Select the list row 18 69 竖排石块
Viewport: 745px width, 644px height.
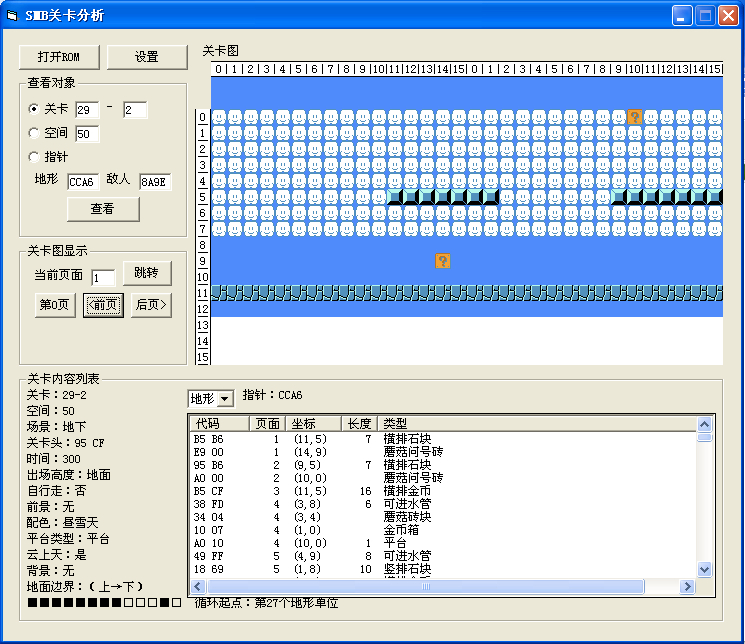[443, 569]
